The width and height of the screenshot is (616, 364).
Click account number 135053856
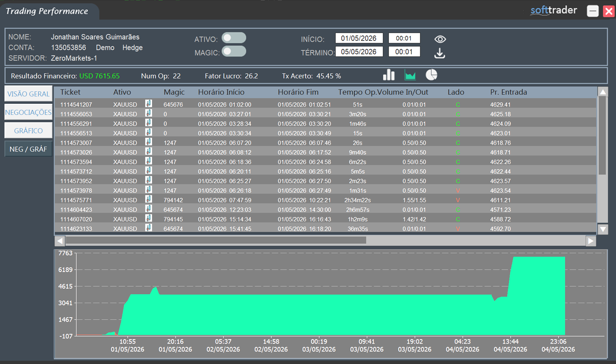click(x=68, y=48)
